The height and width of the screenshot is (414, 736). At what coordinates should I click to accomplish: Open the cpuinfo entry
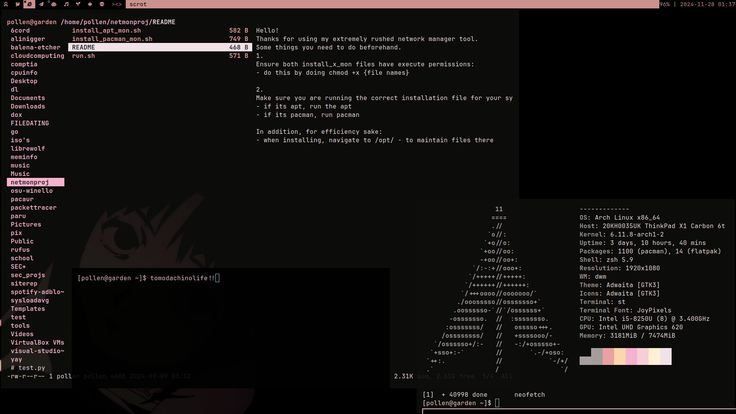(x=24, y=73)
